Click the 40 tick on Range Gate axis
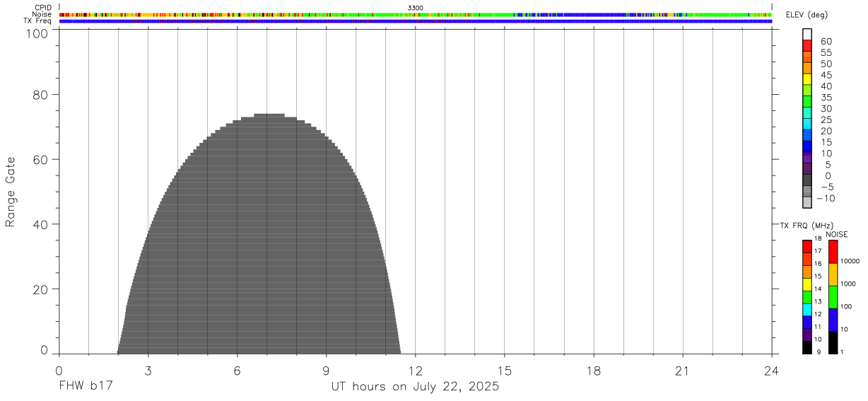868x401 pixels. (40, 224)
